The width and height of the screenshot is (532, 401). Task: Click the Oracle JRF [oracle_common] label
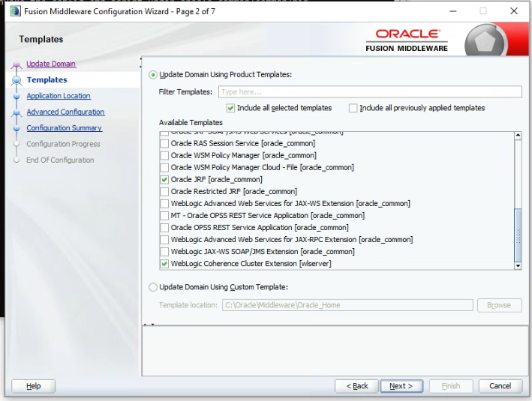click(x=216, y=180)
